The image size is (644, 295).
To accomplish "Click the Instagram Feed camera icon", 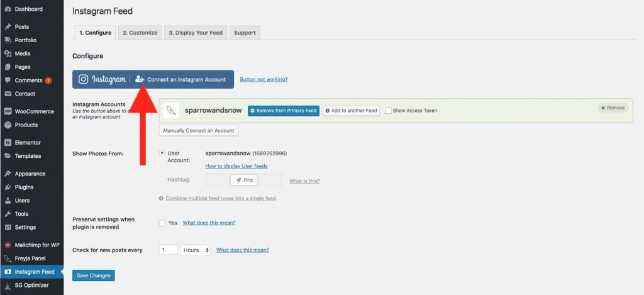I will pos(8,272).
